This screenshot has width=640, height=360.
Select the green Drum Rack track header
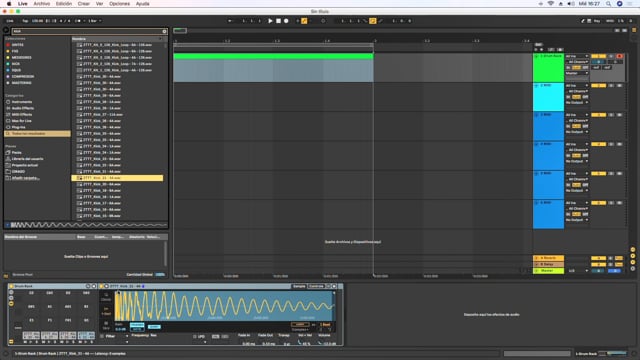click(549, 67)
